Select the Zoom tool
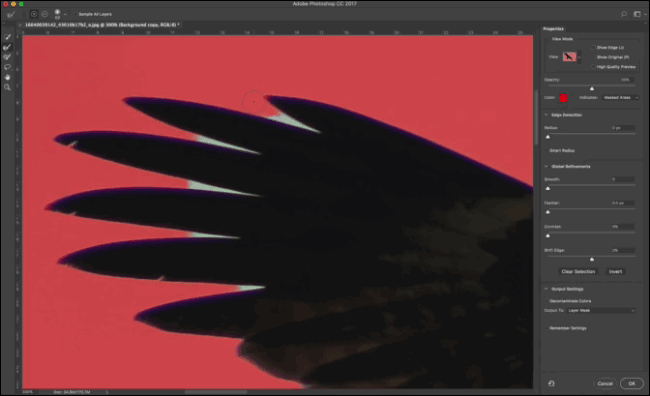Screen dimensions: 650x396 [x=7, y=87]
